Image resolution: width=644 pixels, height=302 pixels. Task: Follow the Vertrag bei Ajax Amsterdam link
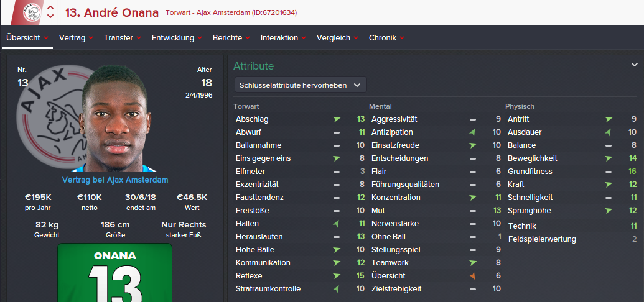click(x=115, y=180)
